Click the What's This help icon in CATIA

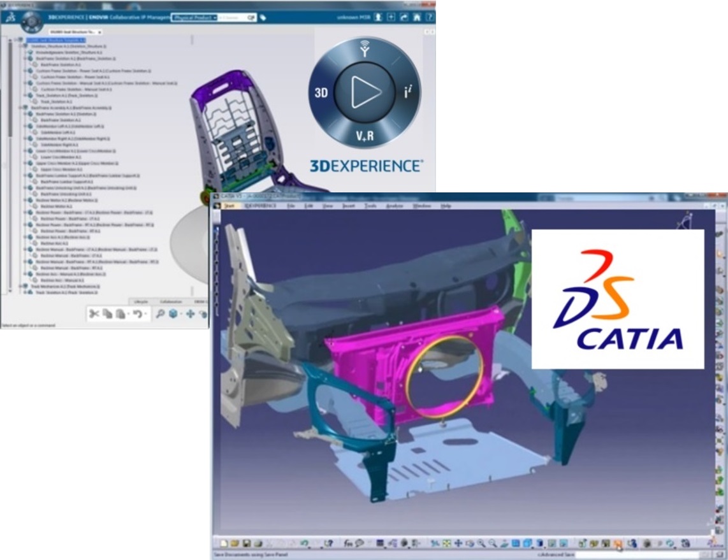pyautogui.click(x=329, y=543)
